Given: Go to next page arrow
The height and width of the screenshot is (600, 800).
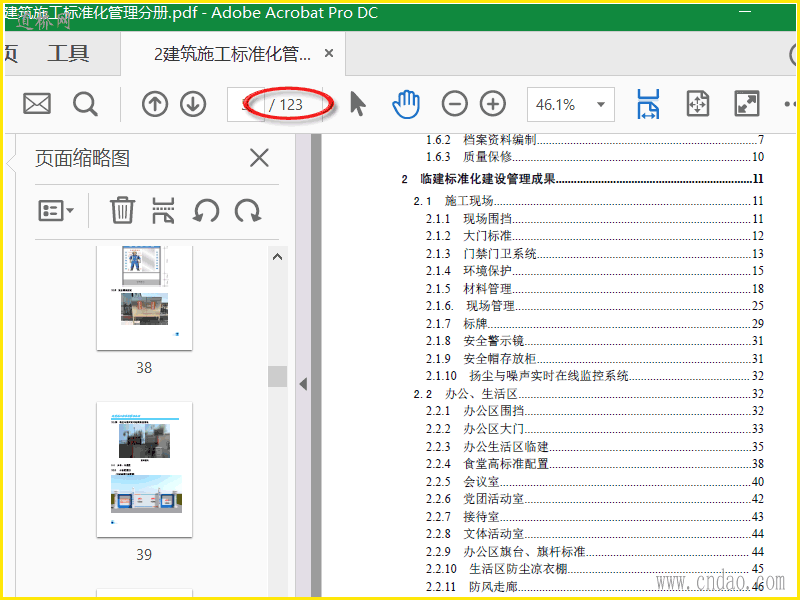Looking at the screenshot, I should tap(193, 104).
